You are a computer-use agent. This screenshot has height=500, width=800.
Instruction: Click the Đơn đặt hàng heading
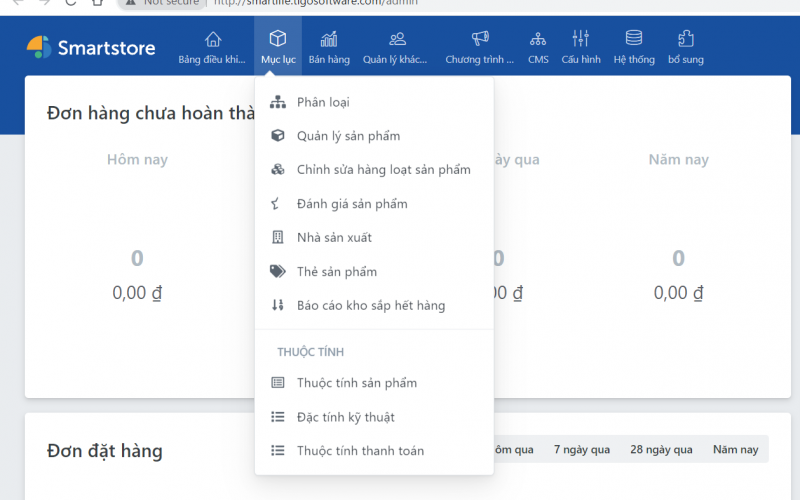click(105, 451)
